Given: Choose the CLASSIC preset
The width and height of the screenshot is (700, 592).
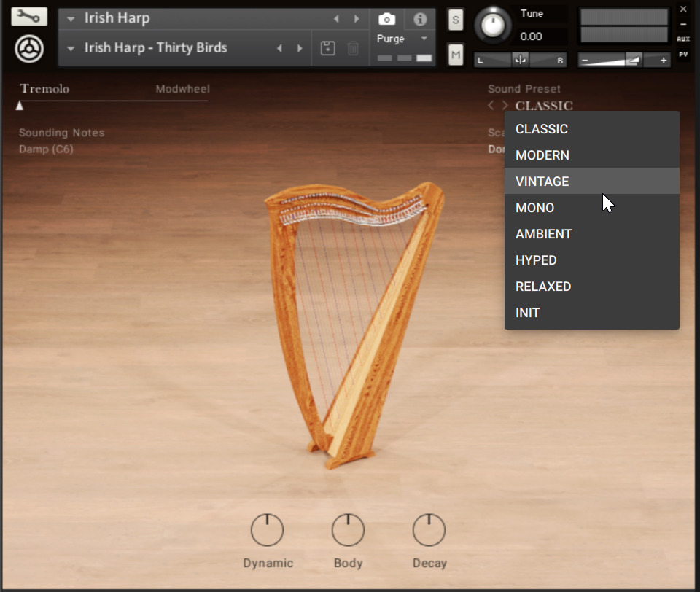Looking at the screenshot, I should point(591,129).
